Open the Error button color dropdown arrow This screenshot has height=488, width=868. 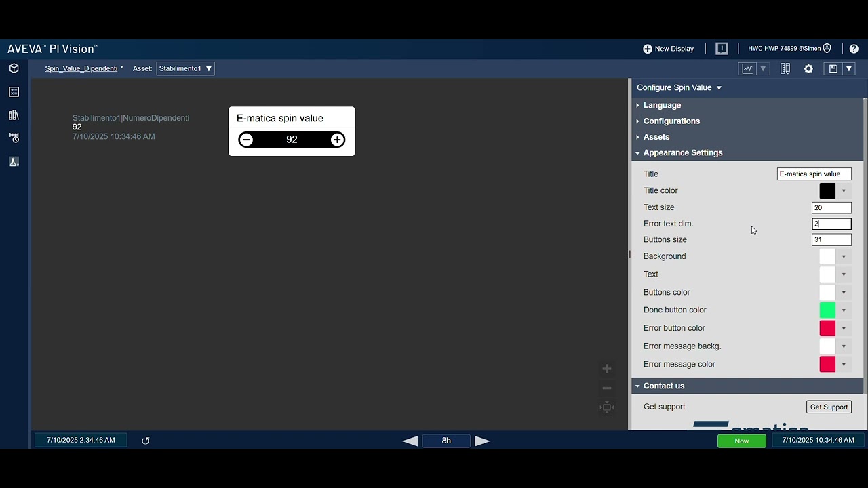point(844,328)
